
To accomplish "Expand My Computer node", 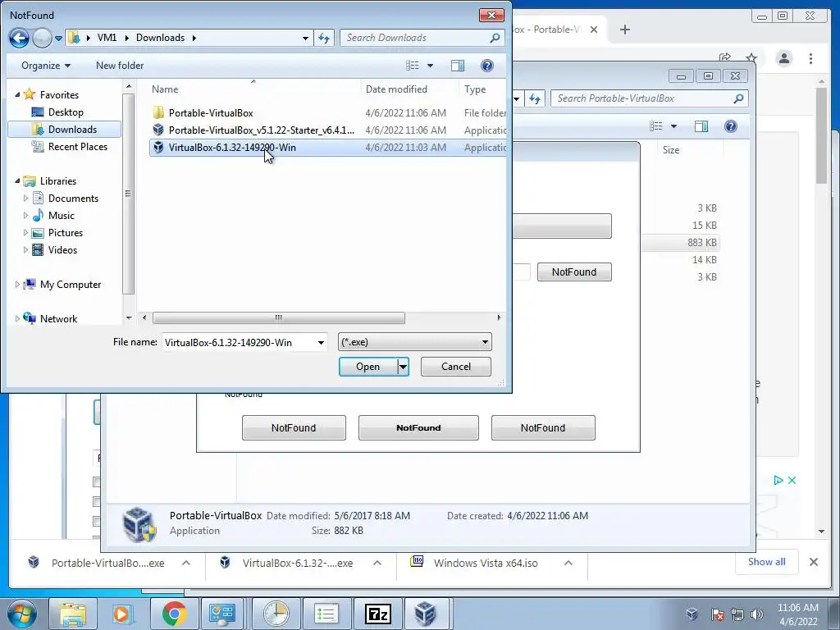I will pos(17,284).
